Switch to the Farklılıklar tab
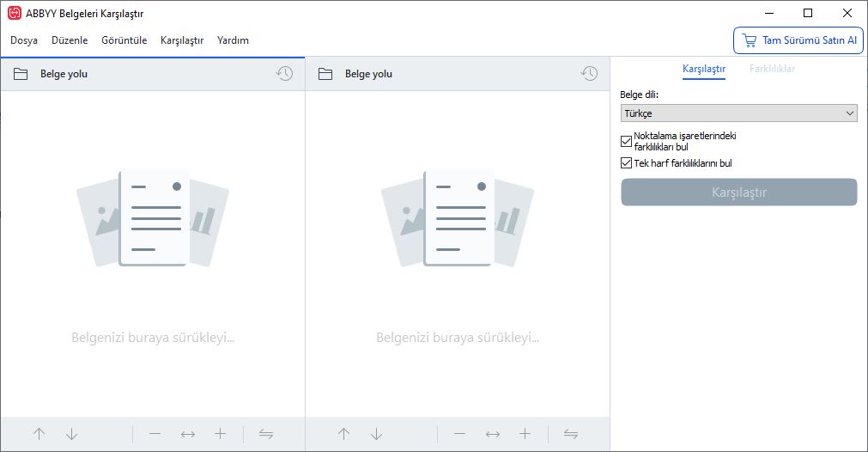The height and width of the screenshot is (452, 868). point(772,69)
